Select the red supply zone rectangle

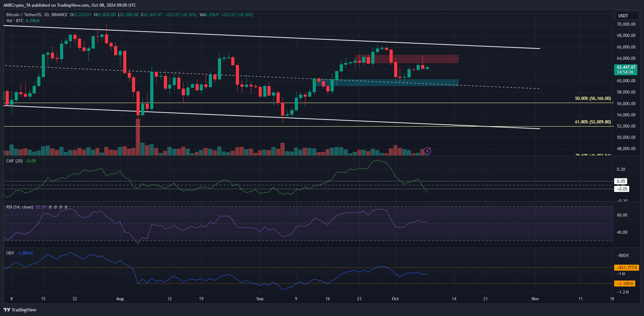click(407, 59)
